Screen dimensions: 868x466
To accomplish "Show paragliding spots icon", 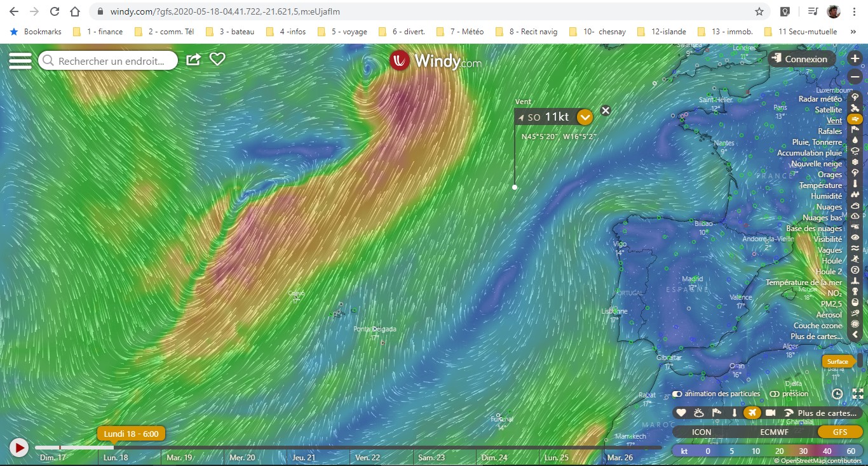I will pos(789,413).
